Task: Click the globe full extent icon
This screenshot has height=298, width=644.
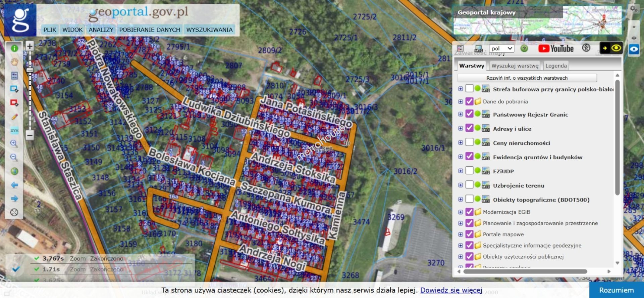Action: click(14, 171)
